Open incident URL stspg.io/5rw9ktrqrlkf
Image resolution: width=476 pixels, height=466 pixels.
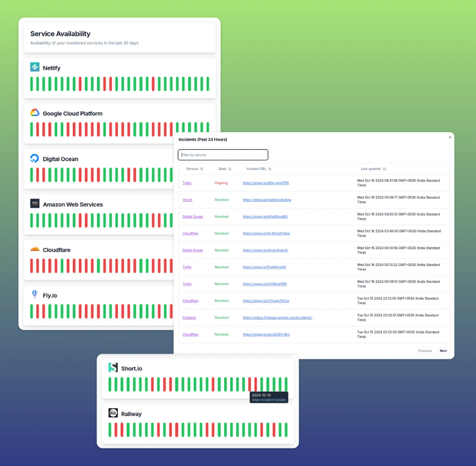click(264, 267)
